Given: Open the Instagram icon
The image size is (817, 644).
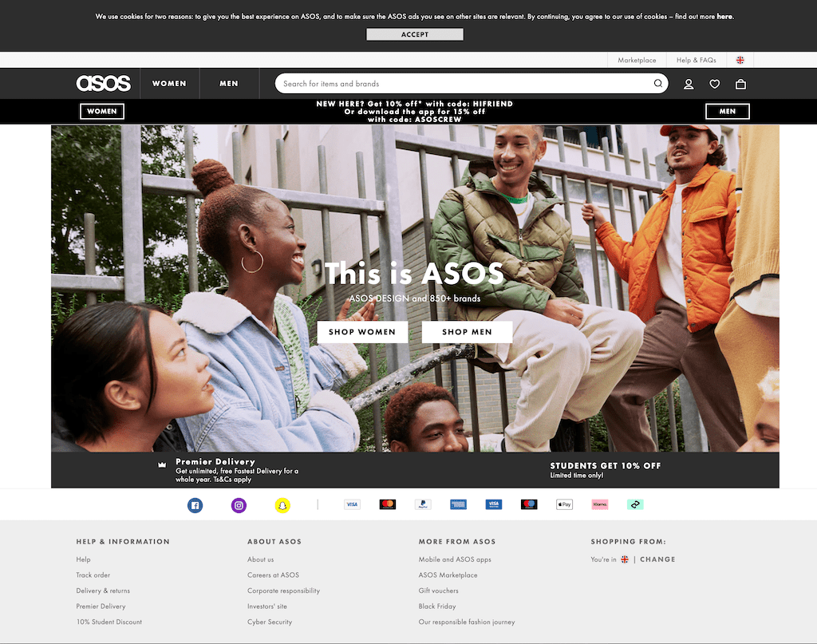Looking at the screenshot, I should tap(239, 505).
